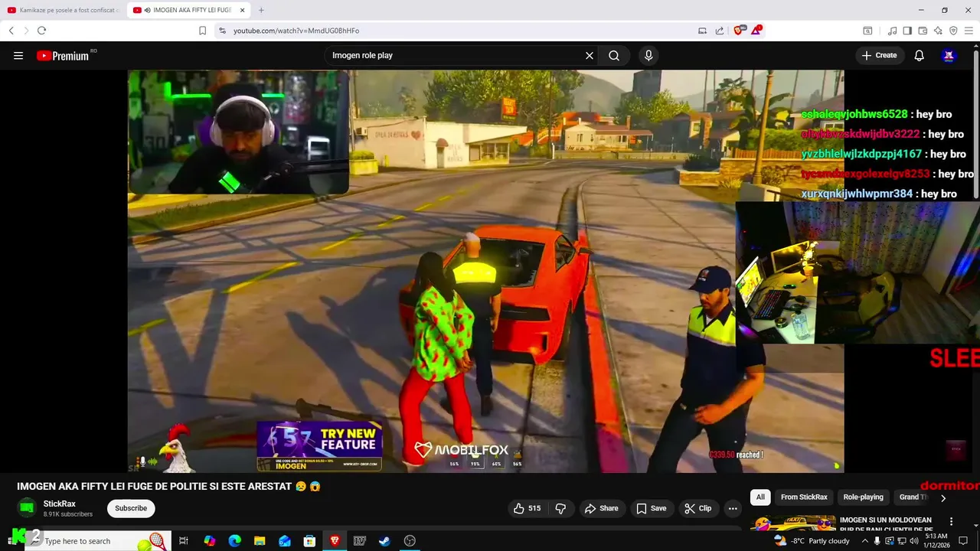This screenshot has width=980, height=551.
Task: Open the browser main menu
Action: [969, 31]
